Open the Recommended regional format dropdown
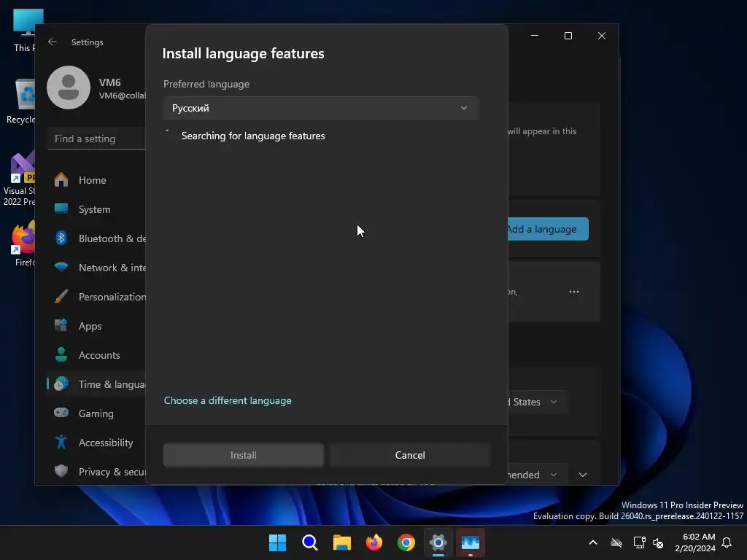This screenshot has width=747, height=560. (x=538, y=475)
